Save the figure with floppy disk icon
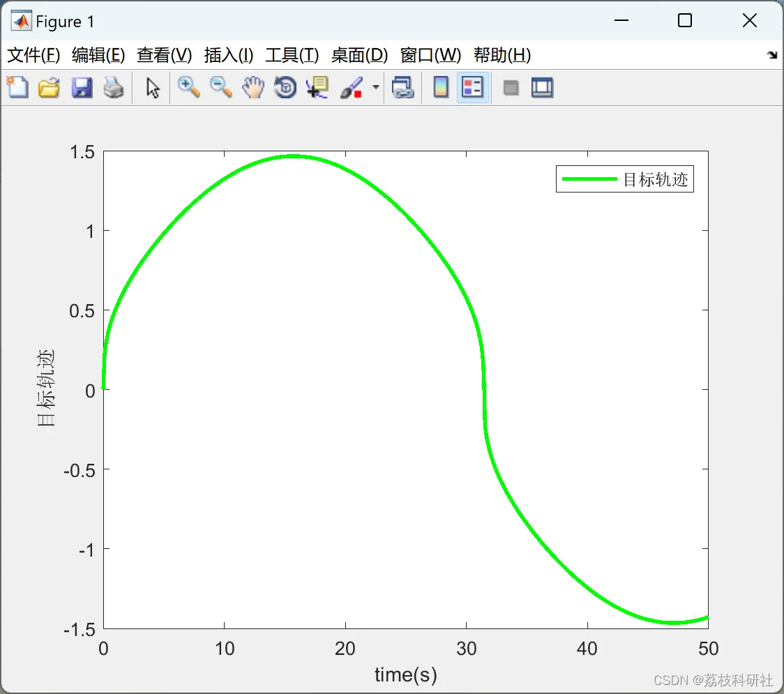This screenshot has width=784, height=694. [x=82, y=87]
